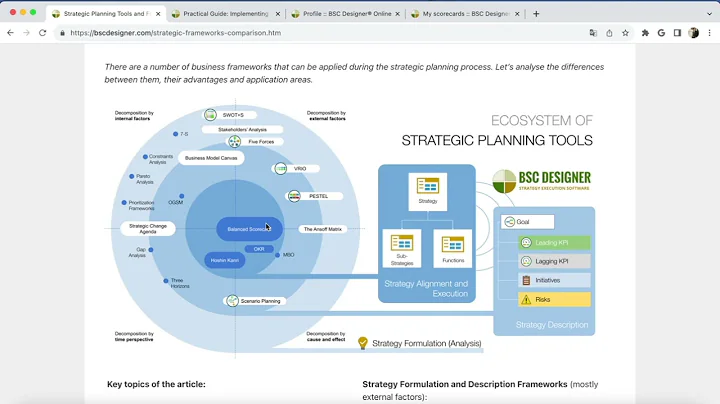Click the Google account G icon

(x=661, y=33)
